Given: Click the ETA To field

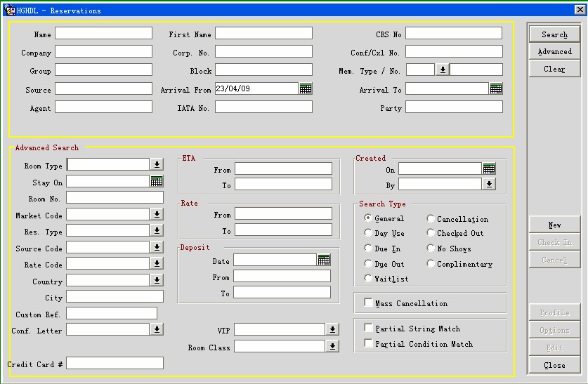Looking at the screenshot, I should pyautogui.click(x=283, y=184).
